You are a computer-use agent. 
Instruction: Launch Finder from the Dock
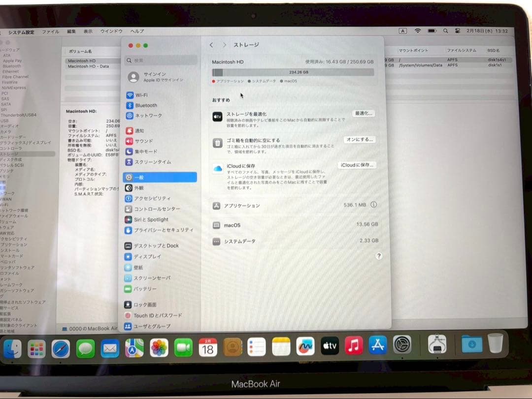click(12, 349)
